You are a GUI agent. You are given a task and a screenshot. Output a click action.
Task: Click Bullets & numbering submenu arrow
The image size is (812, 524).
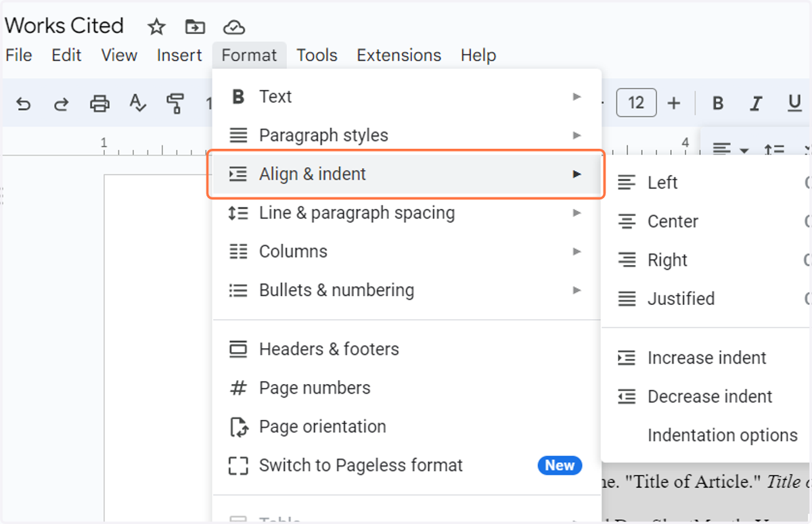577,290
